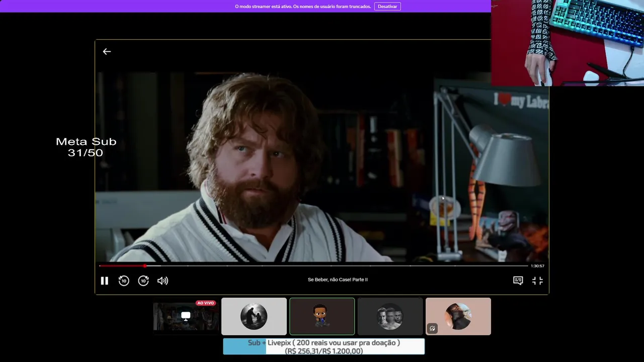Viewport: 644px width, 362px height.
Task: Click the AO VIVO live badge
Action: click(x=206, y=303)
